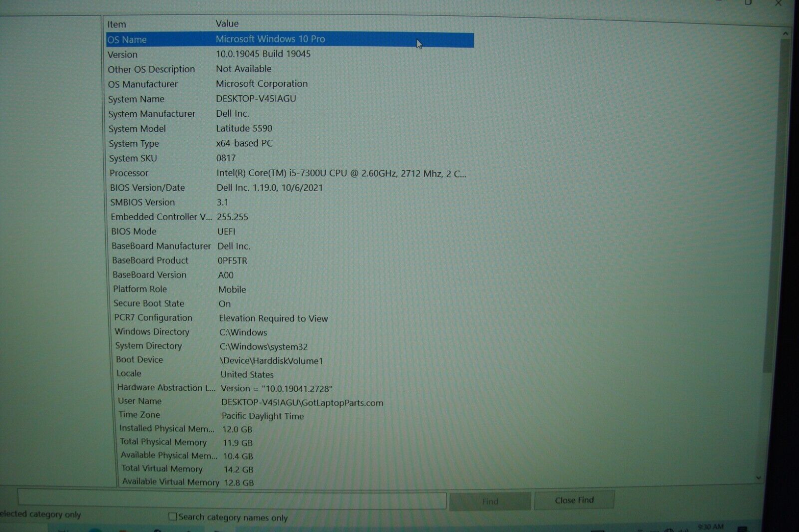The height and width of the screenshot is (532, 799).
Task: Click the Find what input field
Action: (x=232, y=499)
